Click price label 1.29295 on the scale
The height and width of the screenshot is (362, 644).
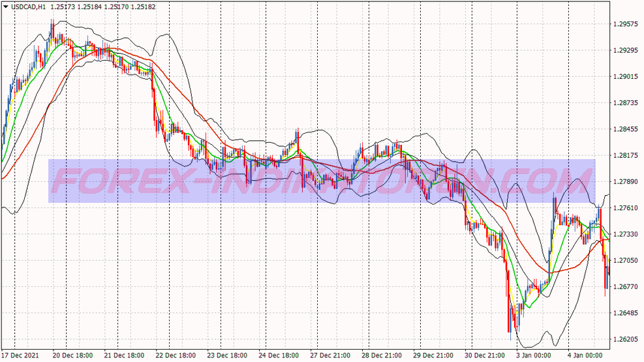(626, 50)
